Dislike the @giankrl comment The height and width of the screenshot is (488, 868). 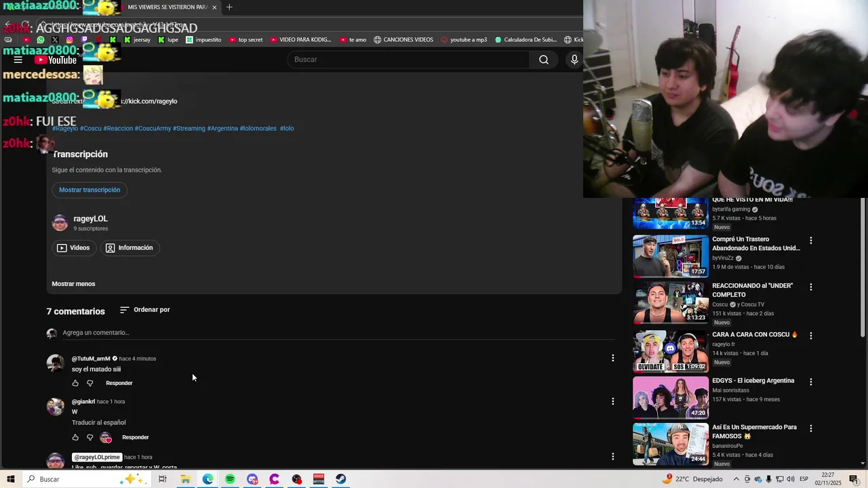90,437
